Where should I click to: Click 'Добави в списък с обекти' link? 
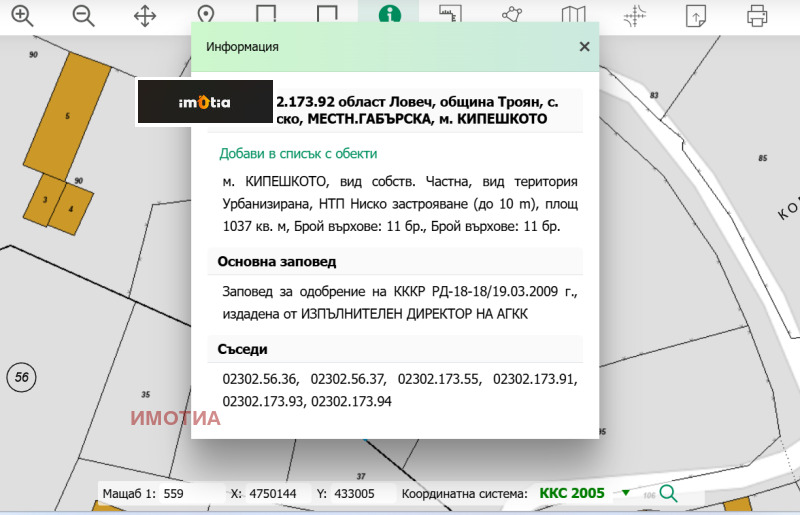298,154
